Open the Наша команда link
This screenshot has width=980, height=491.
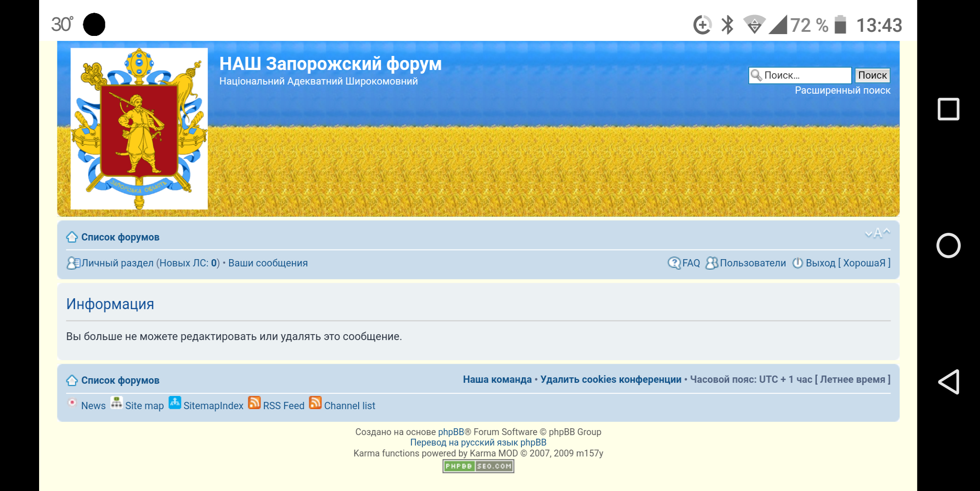click(x=497, y=380)
